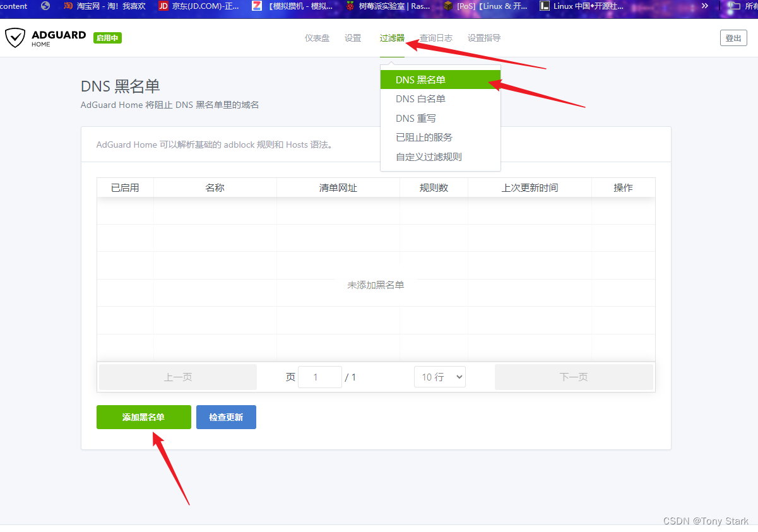The width and height of the screenshot is (758, 532).
Task: Open the 查询日志 page
Action: click(x=436, y=38)
